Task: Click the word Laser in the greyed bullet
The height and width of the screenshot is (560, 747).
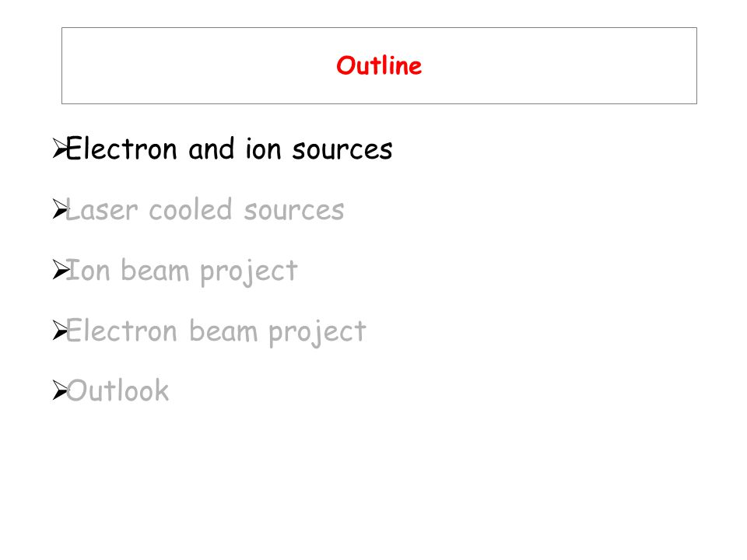Action: point(102,210)
